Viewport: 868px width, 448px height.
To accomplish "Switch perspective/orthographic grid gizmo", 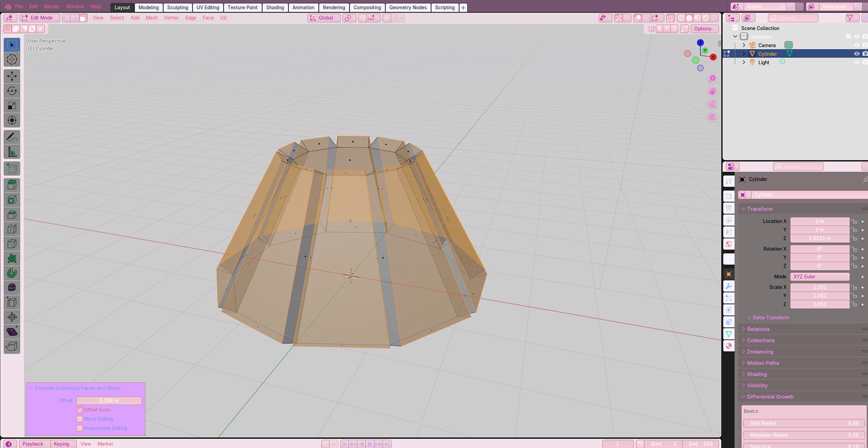I will [712, 117].
